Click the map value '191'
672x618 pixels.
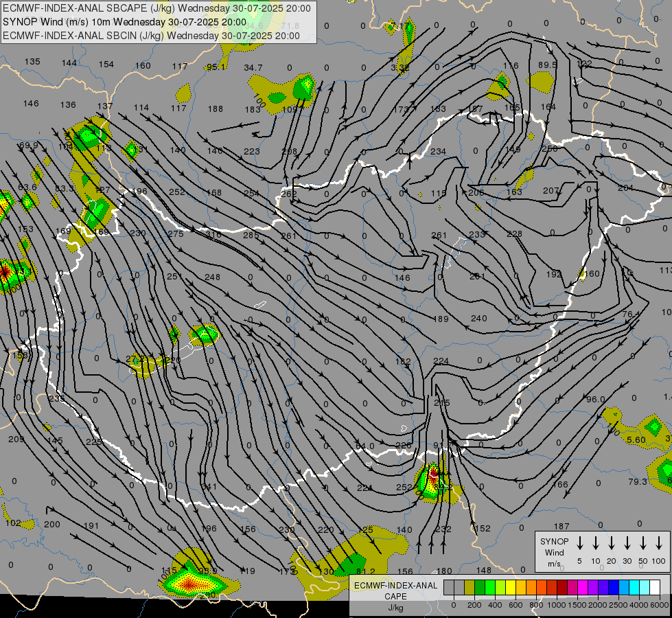pos(91,525)
